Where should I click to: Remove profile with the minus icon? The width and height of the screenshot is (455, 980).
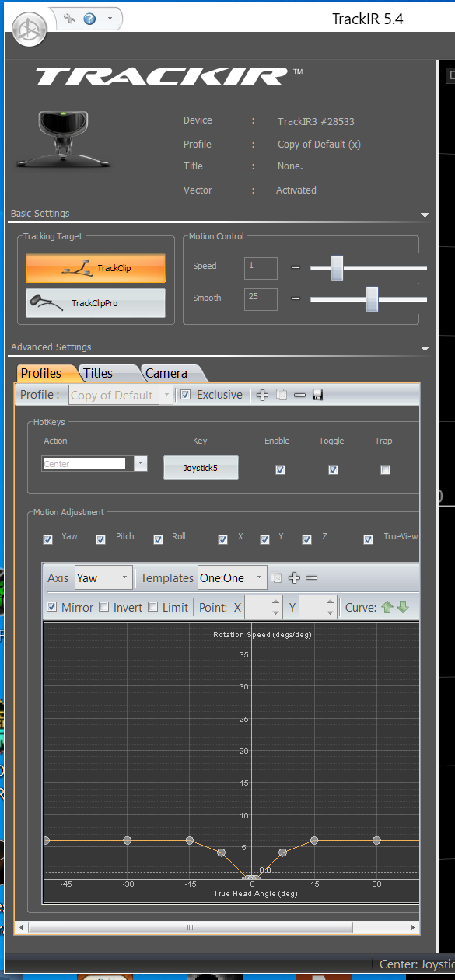click(299, 395)
